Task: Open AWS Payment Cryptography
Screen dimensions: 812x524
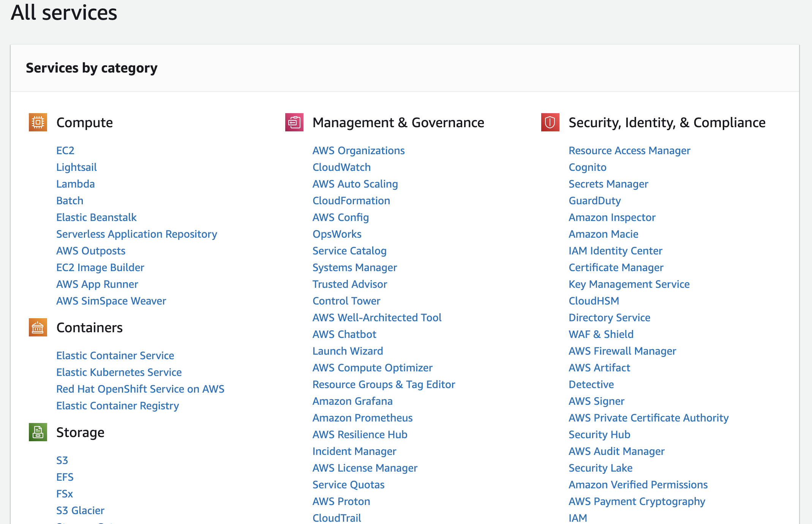Action: (637, 501)
